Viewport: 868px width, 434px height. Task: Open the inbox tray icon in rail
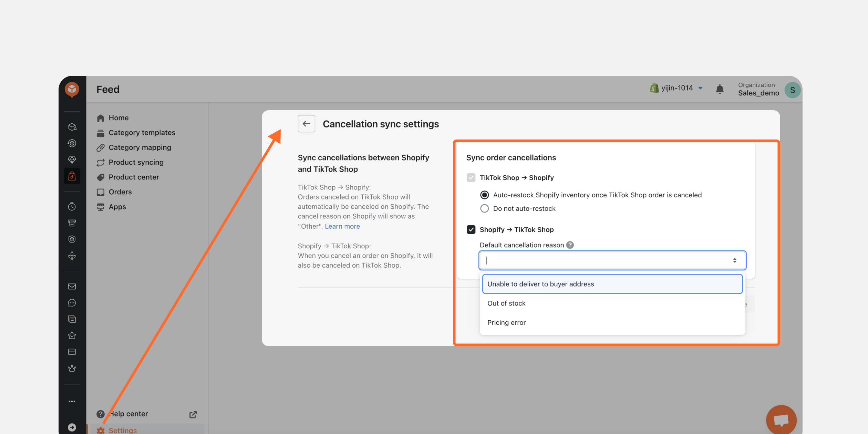click(72, 223)
